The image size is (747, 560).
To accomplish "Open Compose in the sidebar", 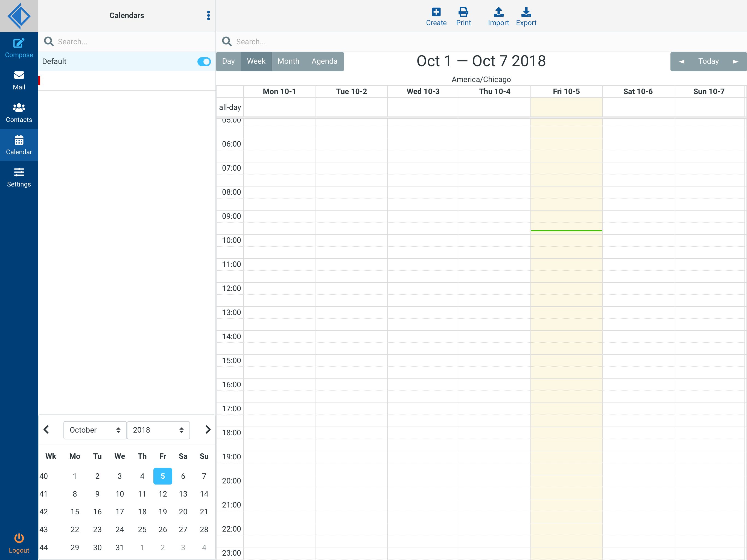I will coord(19,48).
